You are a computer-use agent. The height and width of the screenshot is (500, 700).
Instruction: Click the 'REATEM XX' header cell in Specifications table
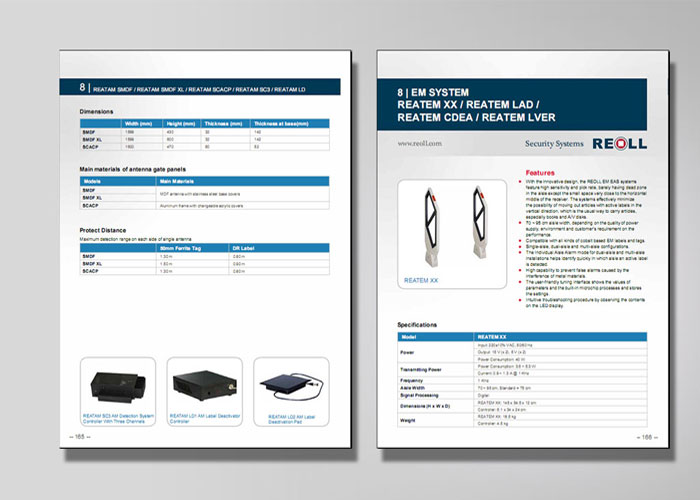pos(560,337)
